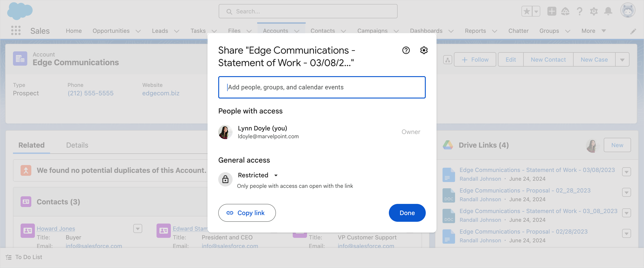Switch to the Details tab
Image resolution: width=644 pixels, height=268 pixels.
77,145
